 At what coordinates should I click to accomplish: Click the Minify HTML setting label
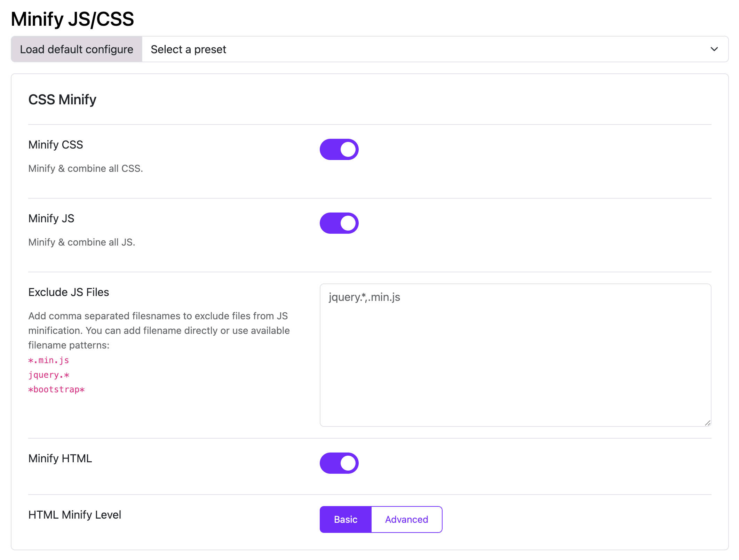60,458
